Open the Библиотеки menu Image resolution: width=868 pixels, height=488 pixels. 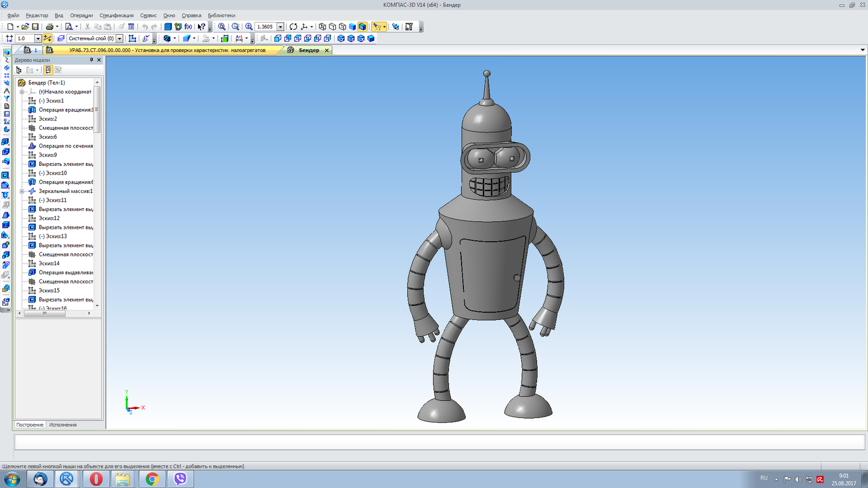tap(221, 15)
